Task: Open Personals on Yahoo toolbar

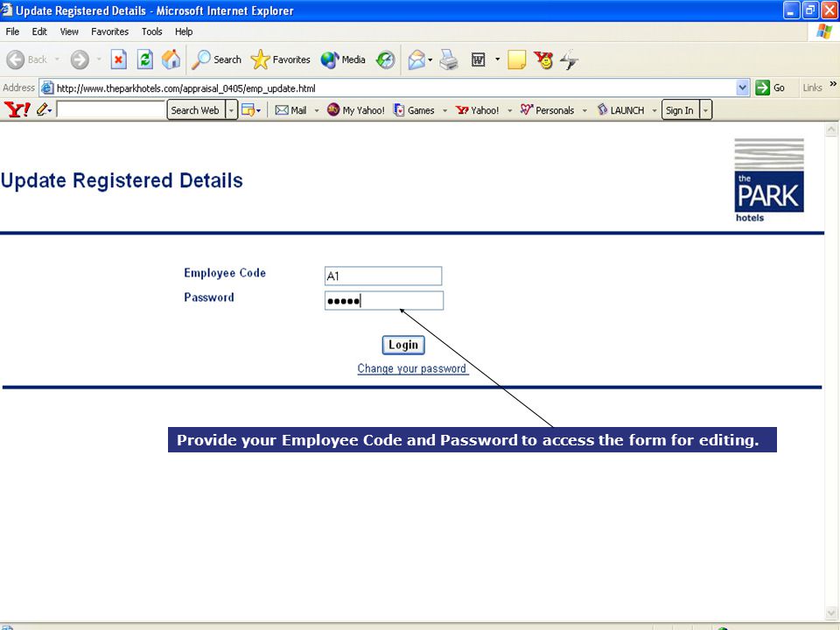Action: [x=547, y=110]
